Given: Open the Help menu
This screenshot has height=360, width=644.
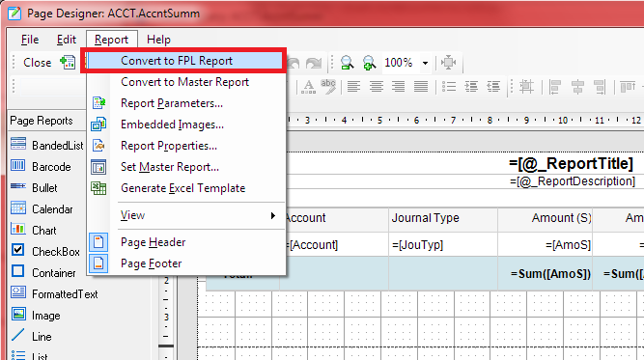Looking at the screenshot, I should 158,40.
